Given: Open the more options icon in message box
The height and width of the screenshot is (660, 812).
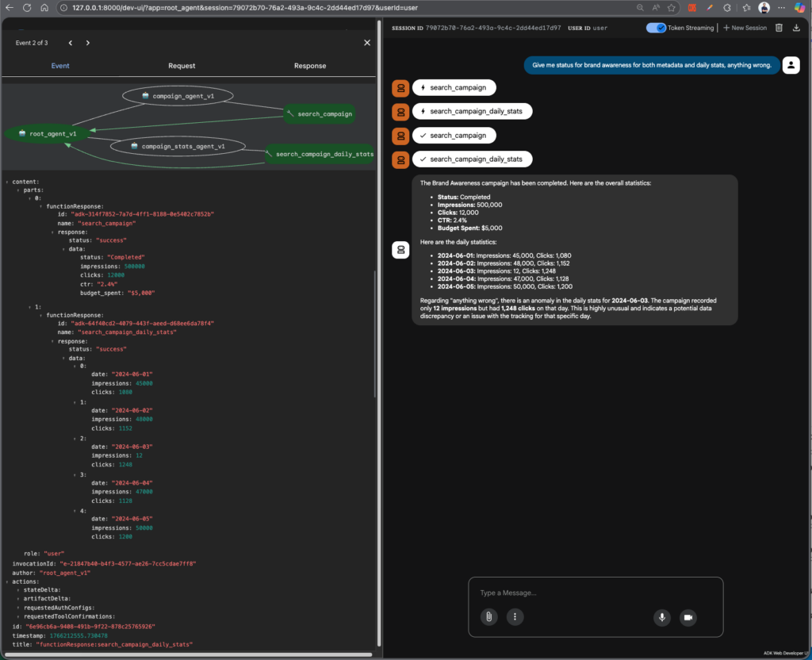Looking at the screenshot, I should pyautogui.click(x=515, y=616).
